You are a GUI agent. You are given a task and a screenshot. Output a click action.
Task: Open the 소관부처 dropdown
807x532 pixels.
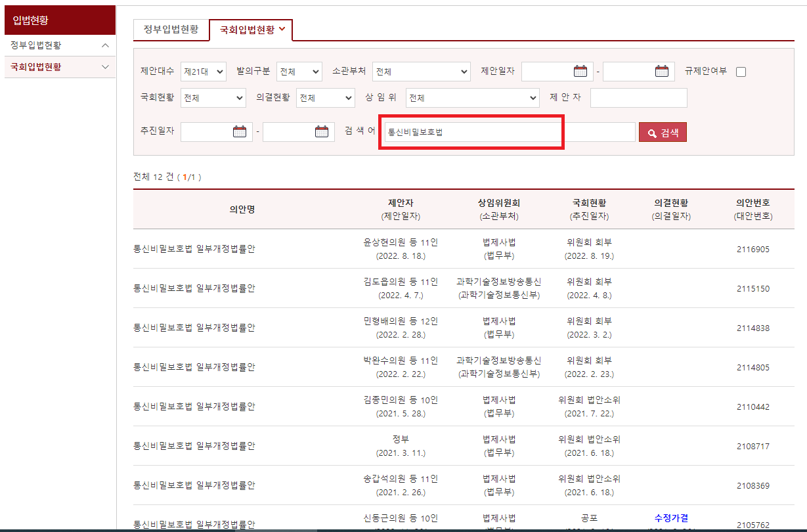pos(422,72)
